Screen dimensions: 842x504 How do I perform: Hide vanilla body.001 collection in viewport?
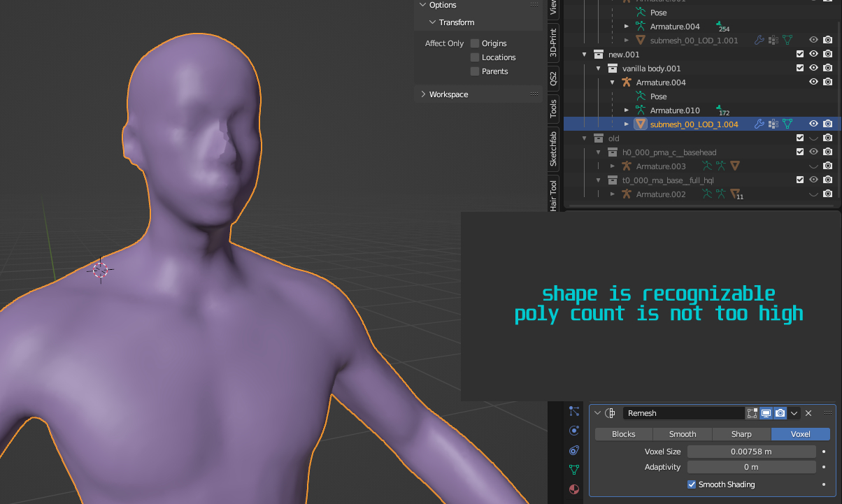pos(813,68)
